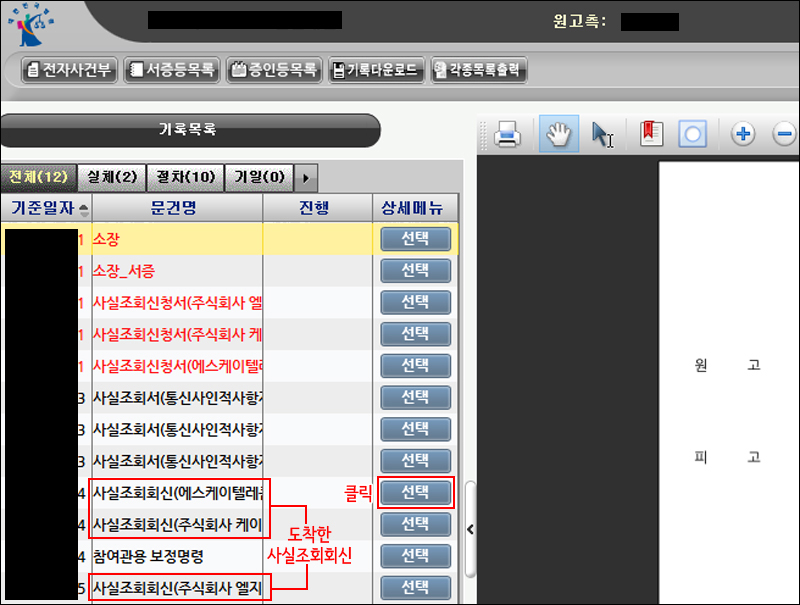Switch to the pointer selection tool

point(603,135)
